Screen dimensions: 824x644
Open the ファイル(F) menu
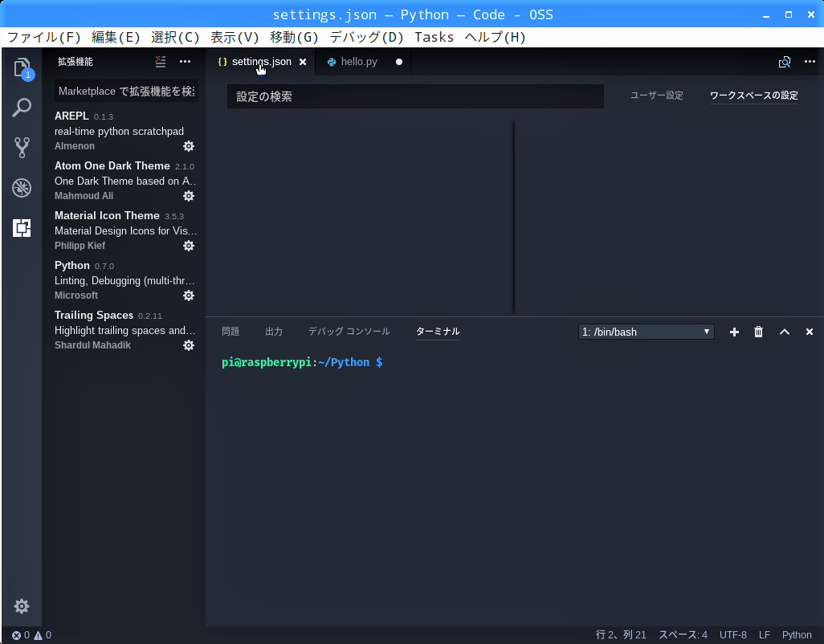(x=43, y=37)
